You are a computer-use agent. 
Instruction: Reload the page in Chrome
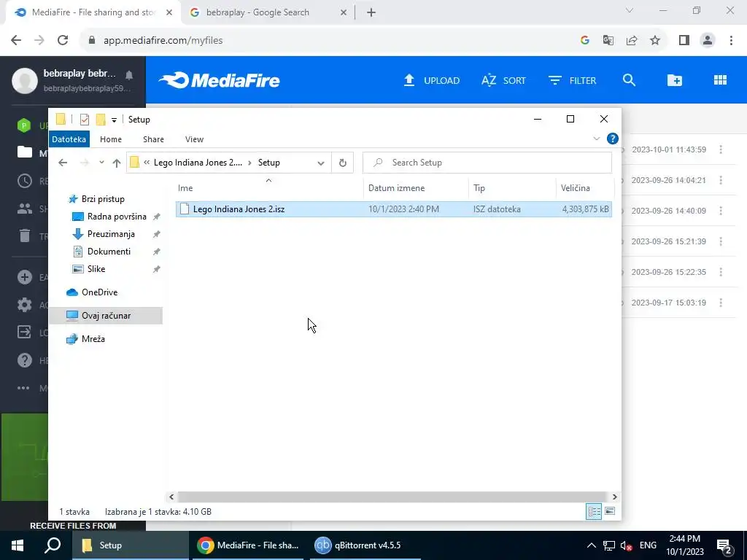pyautogui.click(x=63, y=41)
